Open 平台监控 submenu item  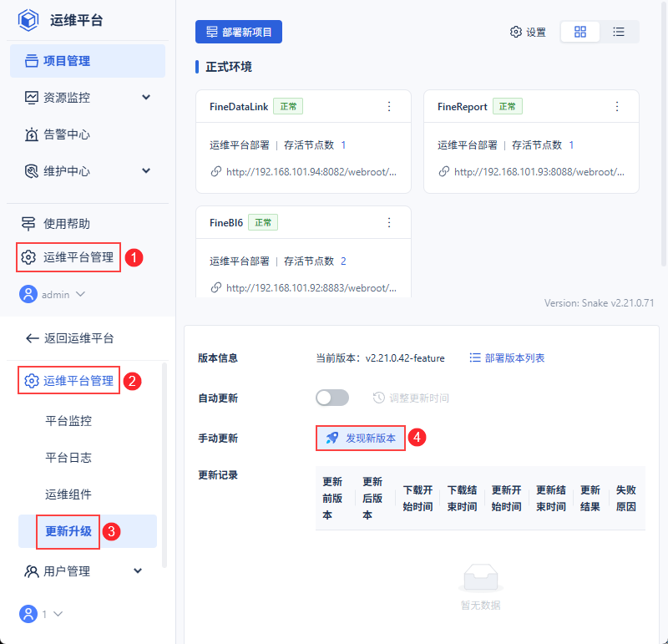pos(68,421)
